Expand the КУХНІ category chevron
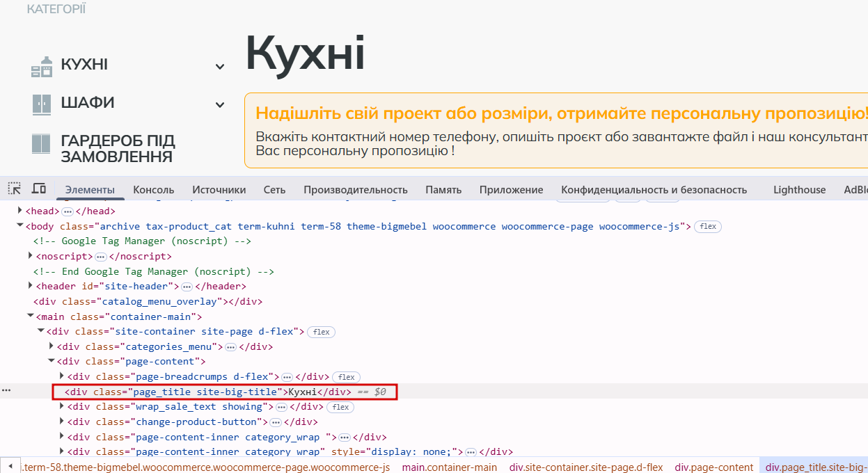Viewport: 868px width, 473px height. 220,67
